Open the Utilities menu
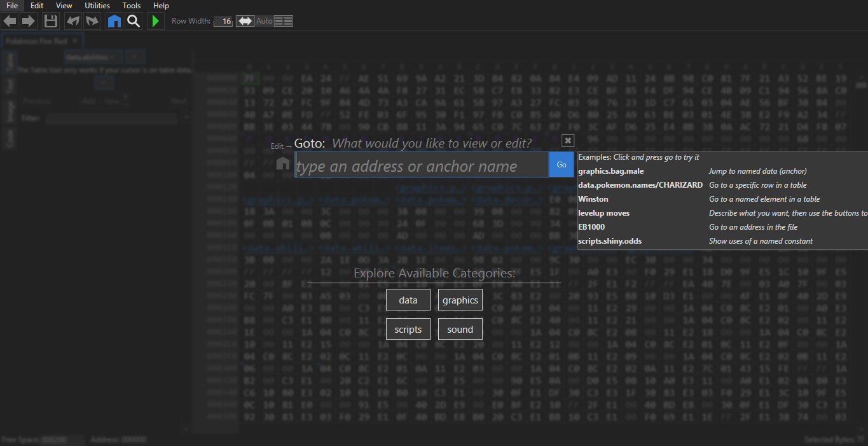Screen dimensions: 868x446 pos(97,5)
